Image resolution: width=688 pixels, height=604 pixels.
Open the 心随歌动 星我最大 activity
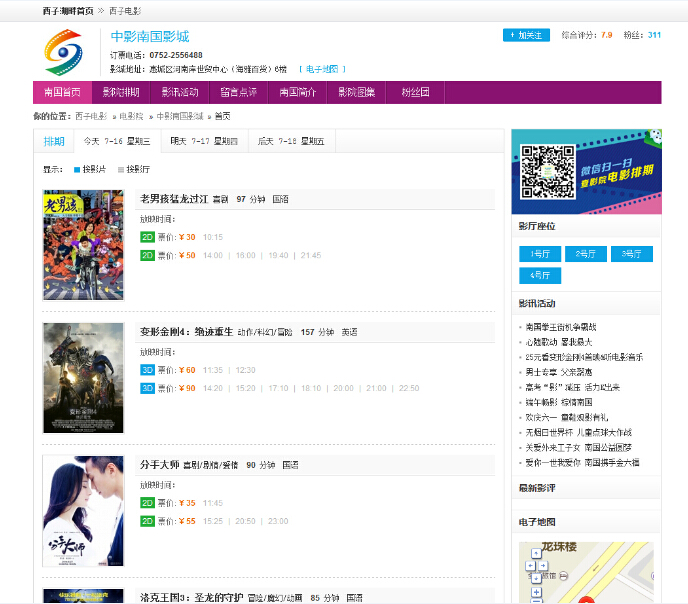(559, 342)
